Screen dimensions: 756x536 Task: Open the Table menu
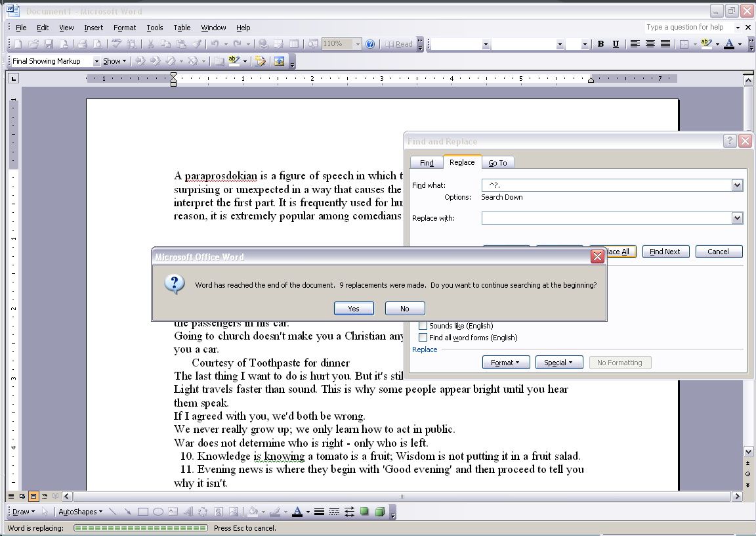[182, 28]
